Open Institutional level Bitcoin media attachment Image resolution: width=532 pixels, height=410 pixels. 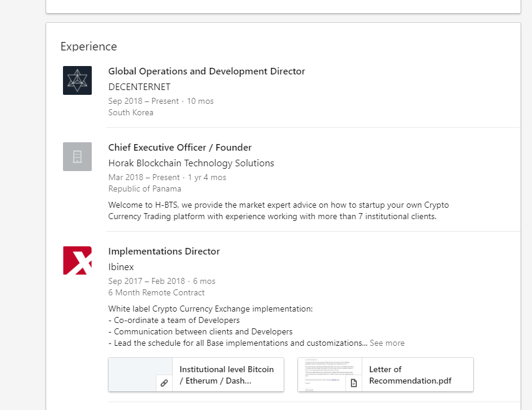(x=226, y=375)
